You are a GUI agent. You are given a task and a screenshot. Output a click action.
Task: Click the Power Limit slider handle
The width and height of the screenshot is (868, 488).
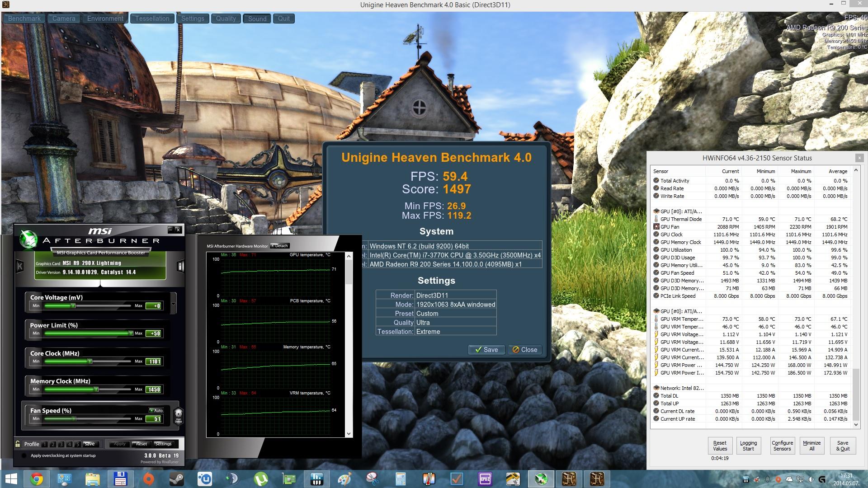coord(131,333)
